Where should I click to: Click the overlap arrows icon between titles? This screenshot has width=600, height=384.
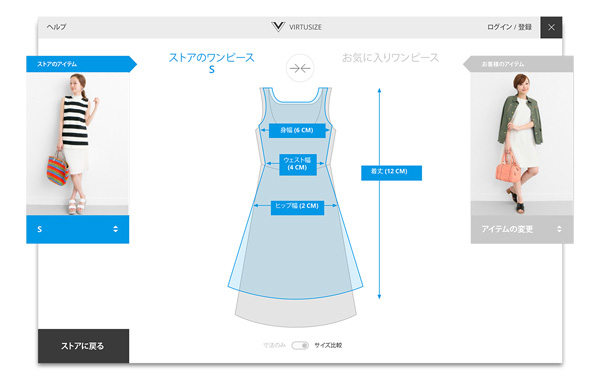300,68
